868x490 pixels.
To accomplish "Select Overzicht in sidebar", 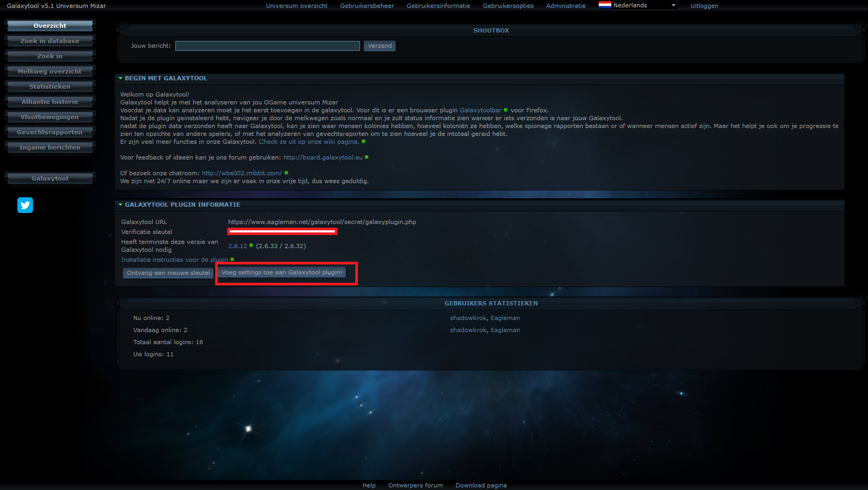I will (x=50, y=26).
